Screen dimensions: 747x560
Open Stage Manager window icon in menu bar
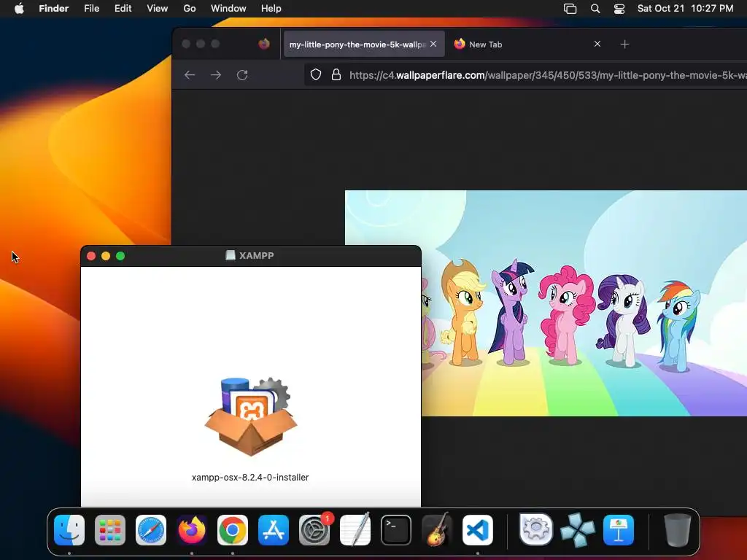pyautogui.click(x=570, y=9)
